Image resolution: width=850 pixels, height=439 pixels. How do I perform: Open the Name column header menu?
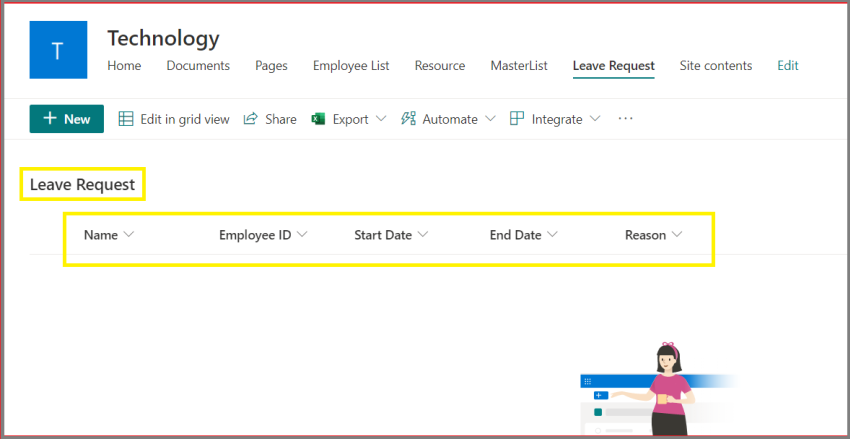(x=128, y=235)
